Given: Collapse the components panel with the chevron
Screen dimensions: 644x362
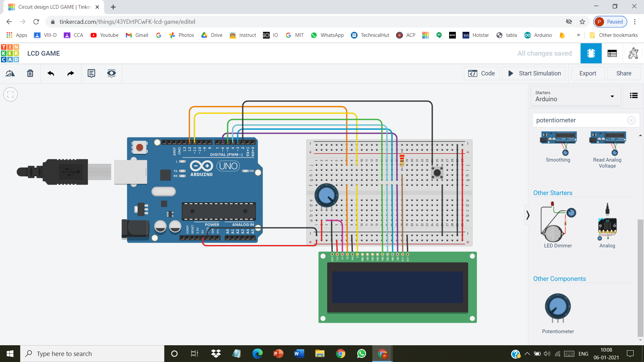Looking at the screenshot, I should click(528, 215).
